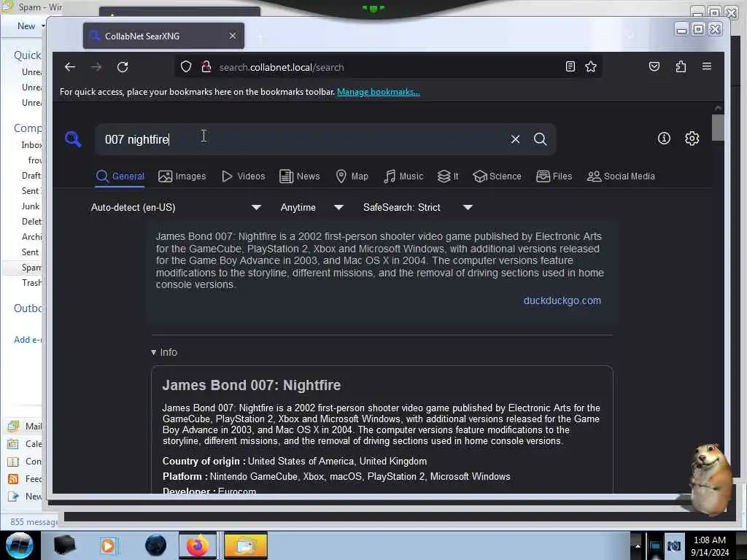Screen dimensions: 747x560
Task: Select the General search tab
Action: [120, 176]
